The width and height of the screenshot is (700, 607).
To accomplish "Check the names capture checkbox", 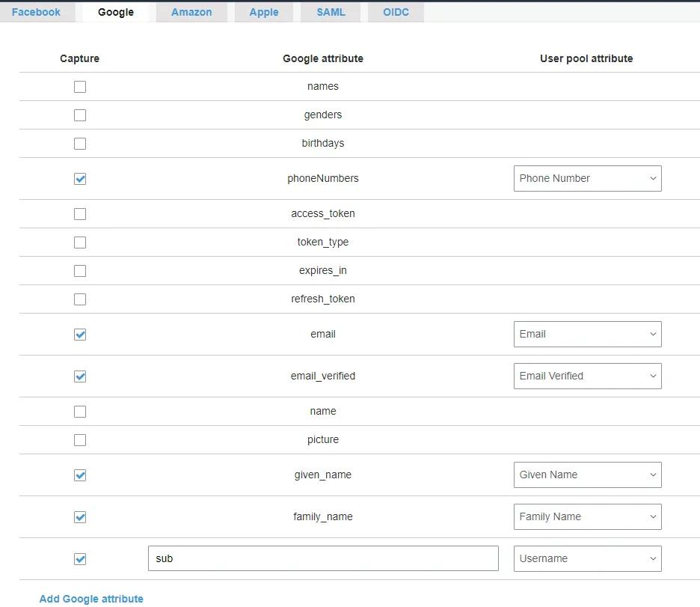I will pos(80,87).
